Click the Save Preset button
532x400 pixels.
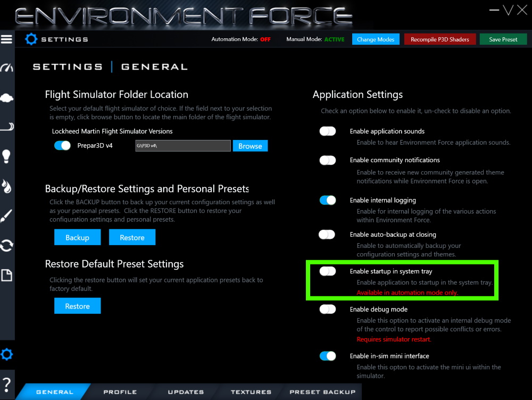(x=503, y=39)
